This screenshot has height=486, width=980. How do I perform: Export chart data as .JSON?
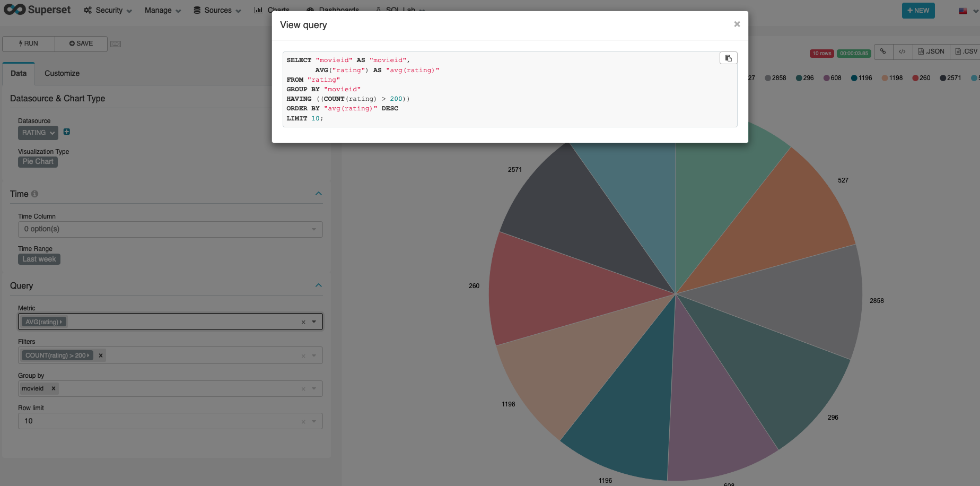tap(931, 51)
